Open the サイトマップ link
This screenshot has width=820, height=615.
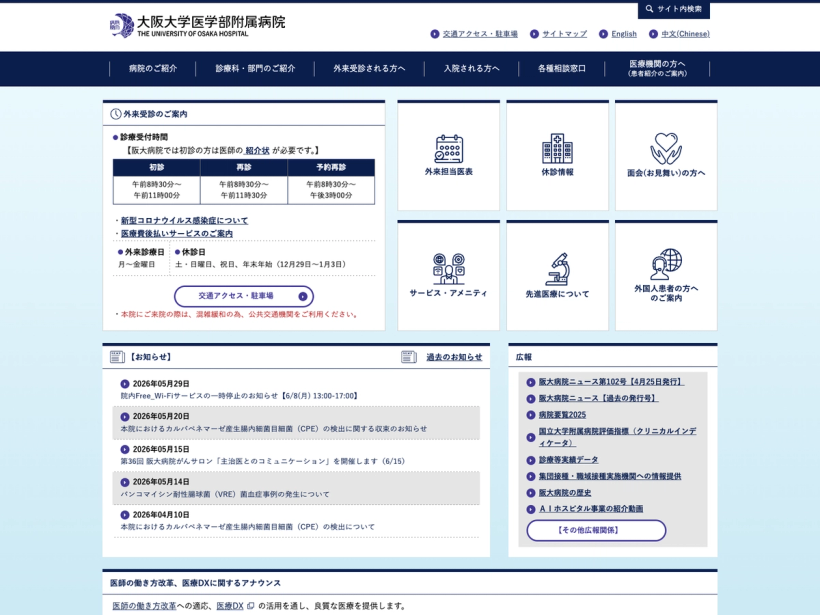[x=564, y=34]
